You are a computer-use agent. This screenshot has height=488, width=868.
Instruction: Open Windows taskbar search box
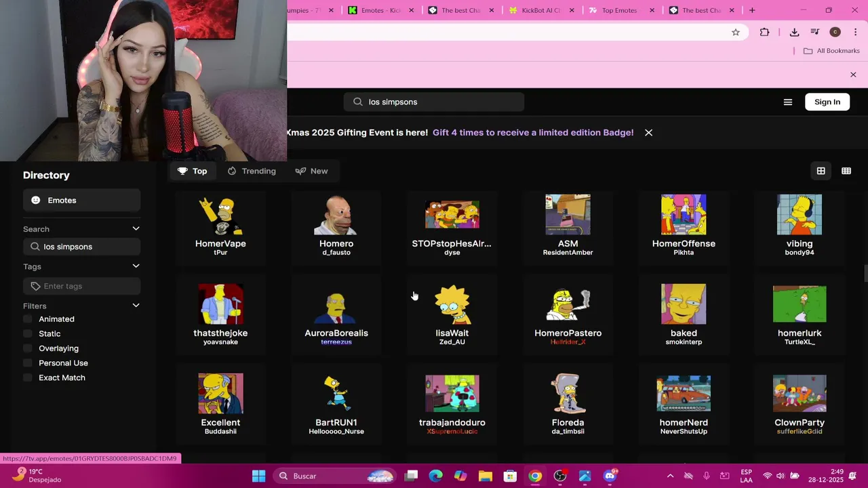click(336, 476)
